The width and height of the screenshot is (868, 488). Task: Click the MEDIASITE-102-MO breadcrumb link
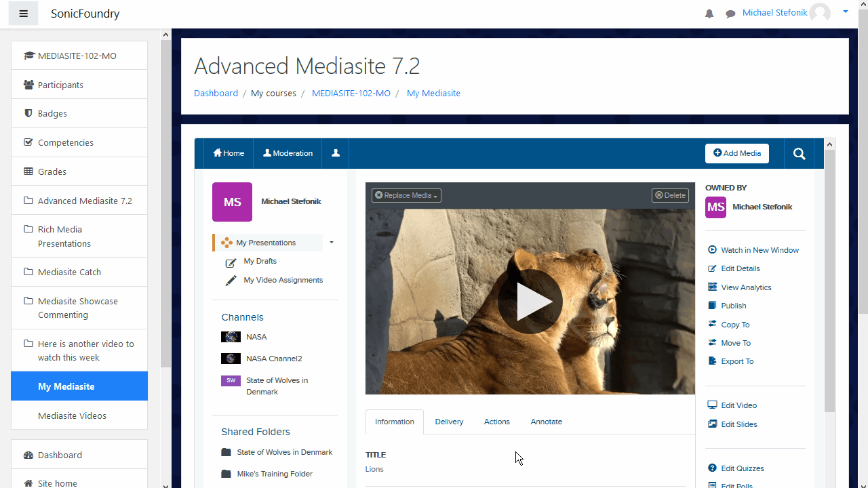click(x=351, y=93)
